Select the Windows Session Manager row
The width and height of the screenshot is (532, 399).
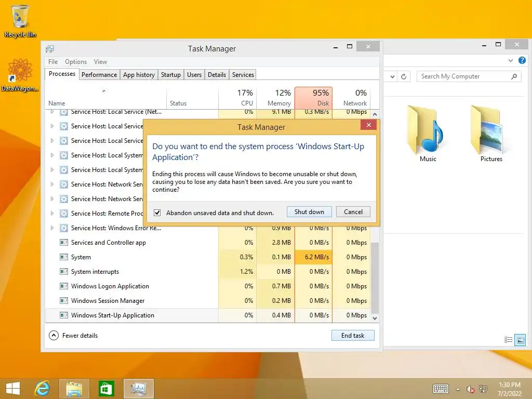(208, 301)
